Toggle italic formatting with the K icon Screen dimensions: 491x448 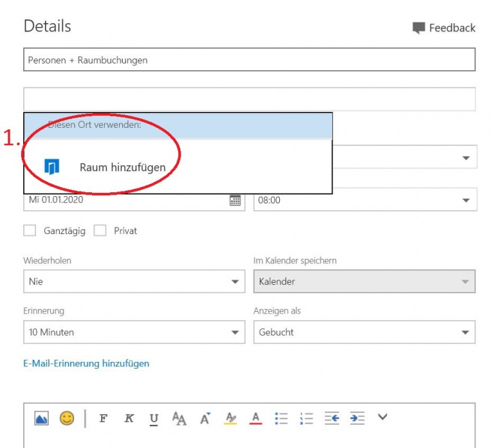click(129, 418)
